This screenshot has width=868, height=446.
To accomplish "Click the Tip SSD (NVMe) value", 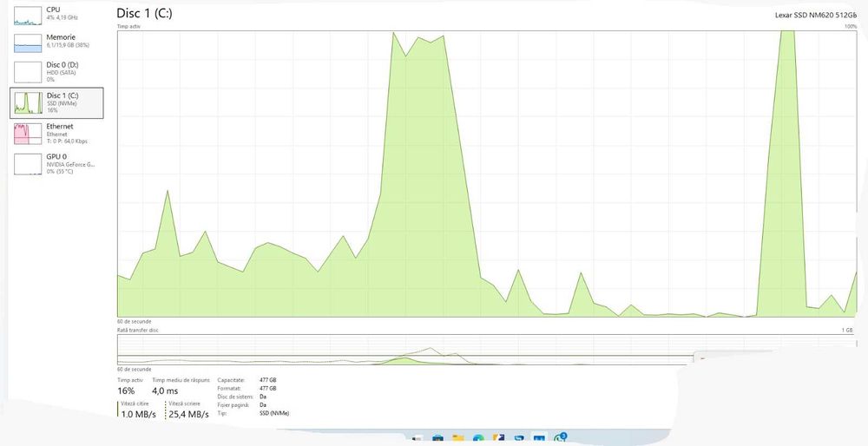I will point(274,413).
